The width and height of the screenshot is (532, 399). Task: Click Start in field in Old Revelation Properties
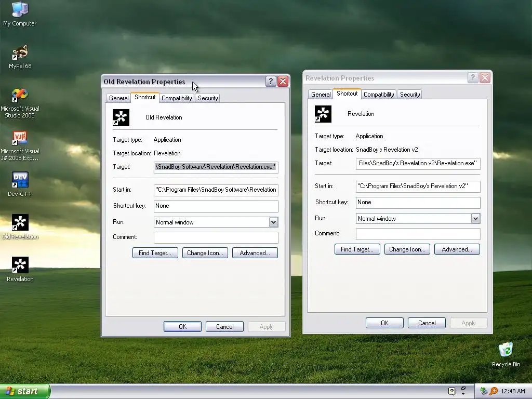[216, 190]
